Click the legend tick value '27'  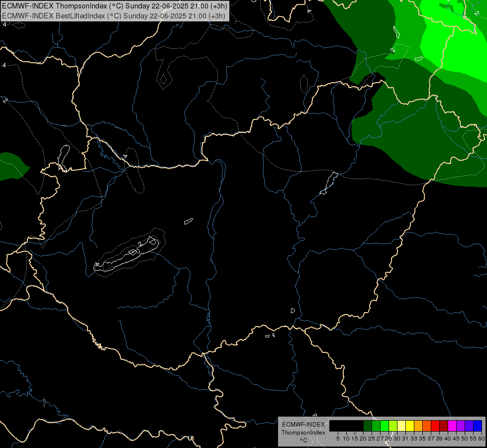(x=380, y=439)
